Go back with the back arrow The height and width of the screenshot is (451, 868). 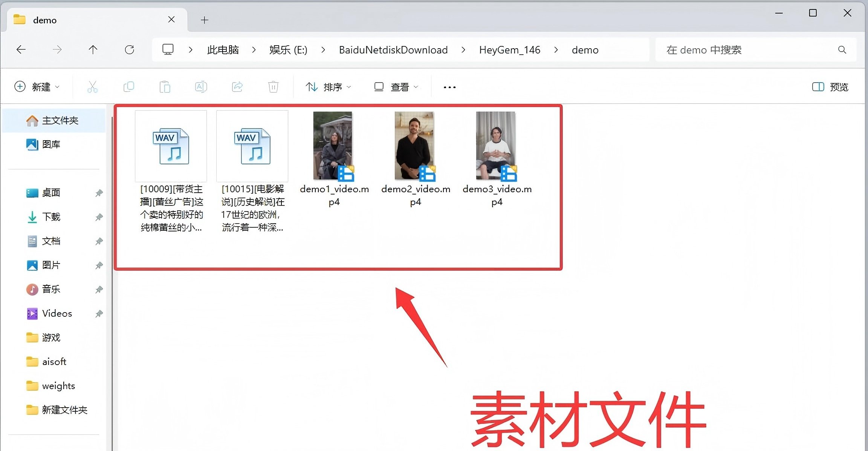[x=21, y=49]
